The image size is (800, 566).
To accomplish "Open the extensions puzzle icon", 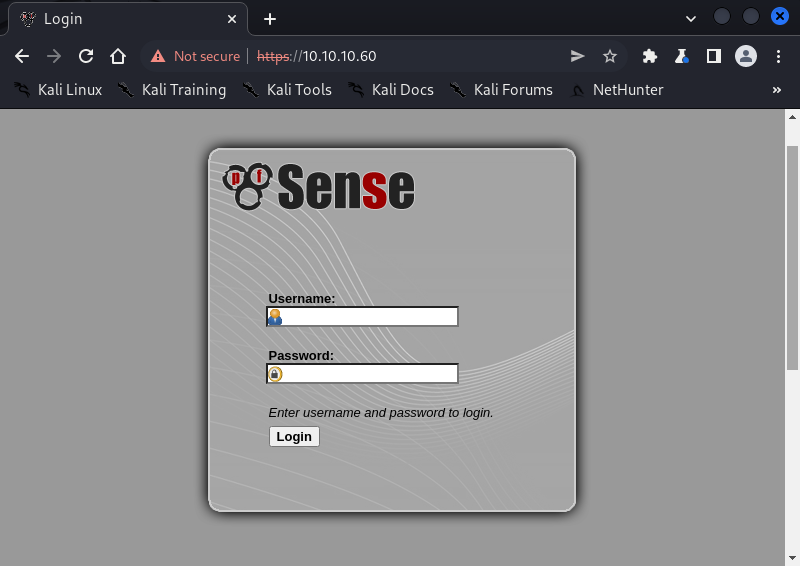I will 650,56.
